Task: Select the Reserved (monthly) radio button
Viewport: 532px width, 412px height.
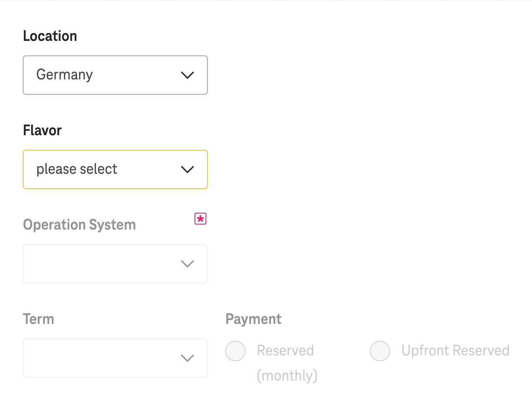Action: coord(235,351)
